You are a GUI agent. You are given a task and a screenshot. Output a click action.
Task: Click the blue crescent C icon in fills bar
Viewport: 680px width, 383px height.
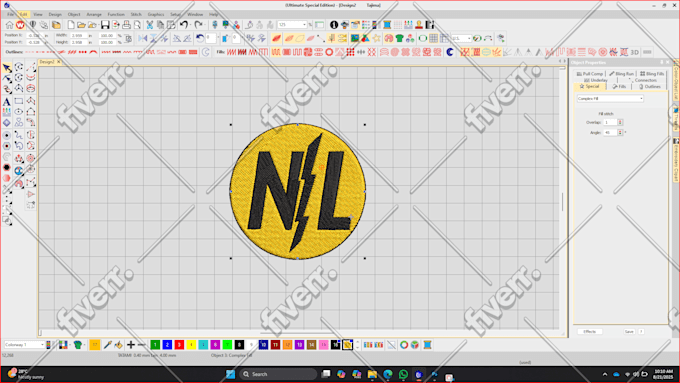click(x=450, y=52)
